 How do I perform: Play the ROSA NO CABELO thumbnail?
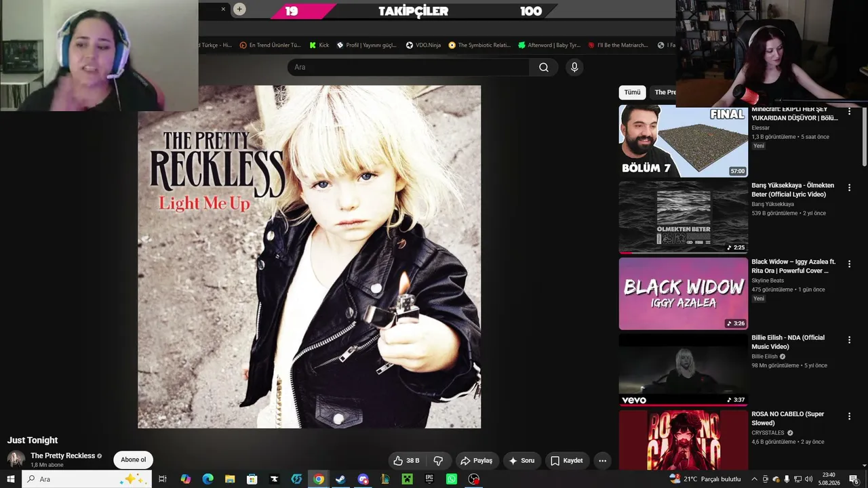click(x=684, y=440)
